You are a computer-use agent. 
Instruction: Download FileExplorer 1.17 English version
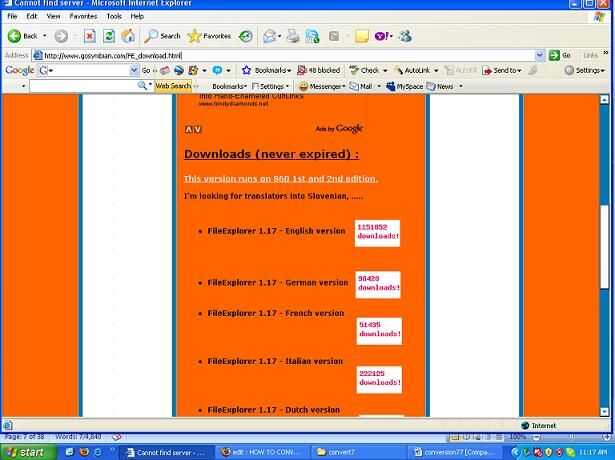[276, 231]
